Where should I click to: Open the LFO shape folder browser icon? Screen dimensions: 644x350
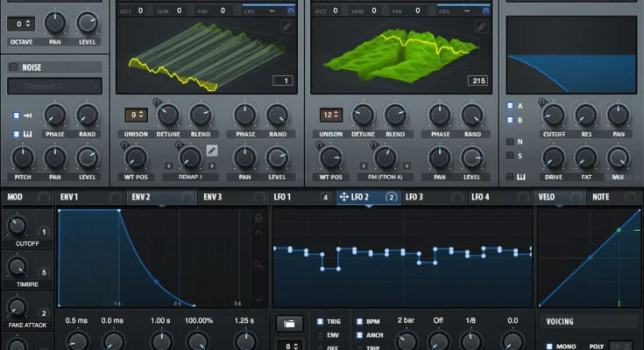(x=290, y=324)
